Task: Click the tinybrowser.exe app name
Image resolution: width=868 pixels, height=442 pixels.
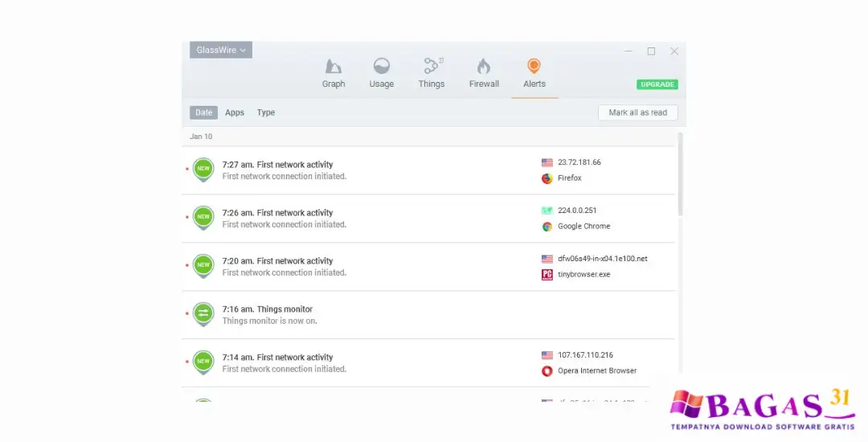Action: pos(584,274)
